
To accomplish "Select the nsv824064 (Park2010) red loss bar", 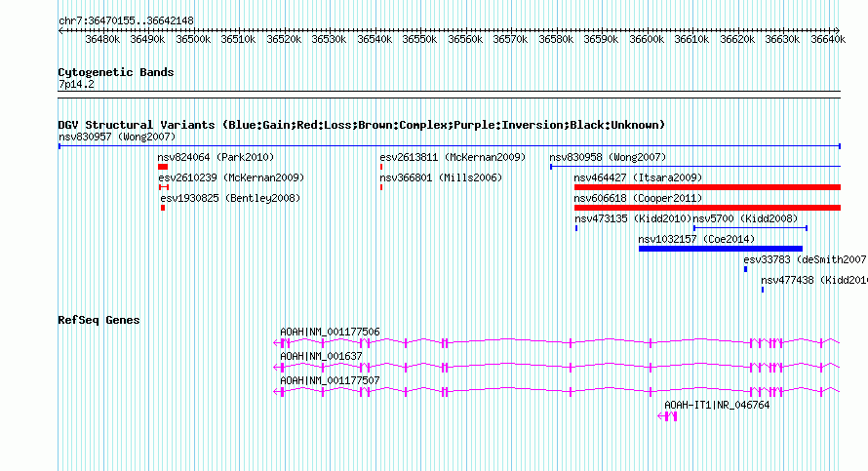I will pos(163,167).
